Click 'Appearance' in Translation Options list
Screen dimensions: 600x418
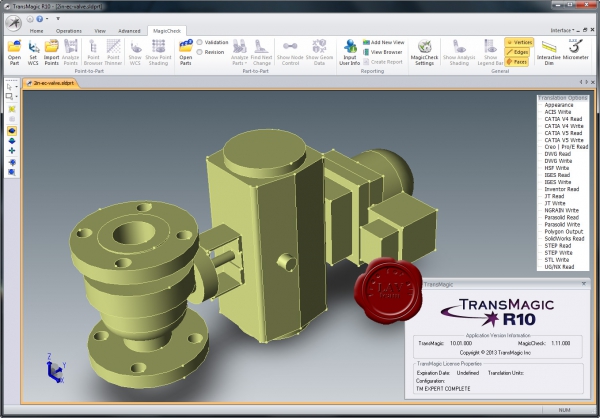coord(559,105)
